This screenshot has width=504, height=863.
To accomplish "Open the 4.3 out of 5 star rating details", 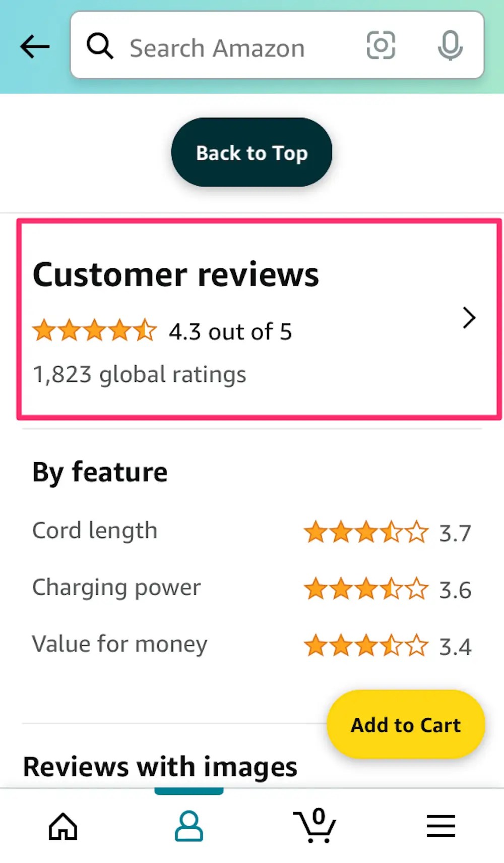I will click(161, 331).
